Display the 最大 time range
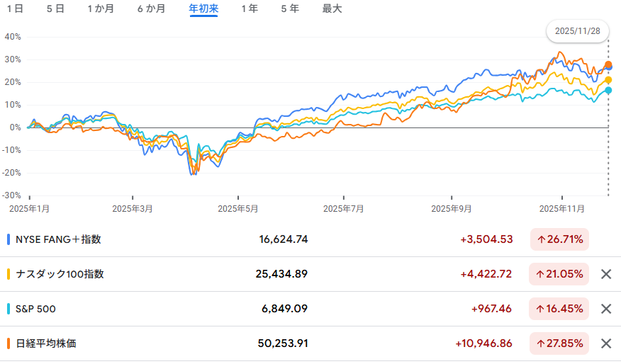This screenshot has height=364, width=621. click(332, 9)
